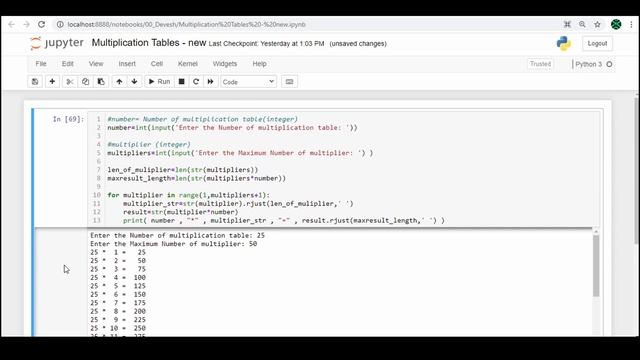Copy selected cells icon
This screenshot has height=360, width=640.
click(x=85, y=82)
